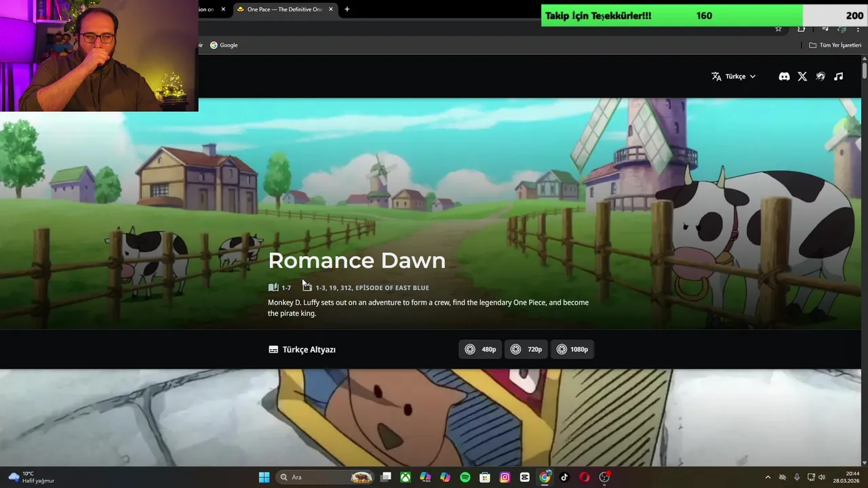Close the One Pace browser tab
This screenshot has height=488, width=868.
(331, 9)
